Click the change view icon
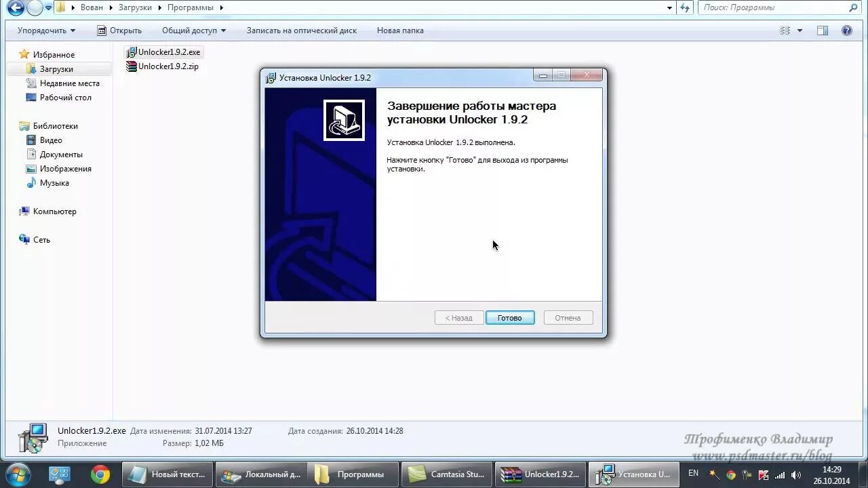 tap(785, 30)
